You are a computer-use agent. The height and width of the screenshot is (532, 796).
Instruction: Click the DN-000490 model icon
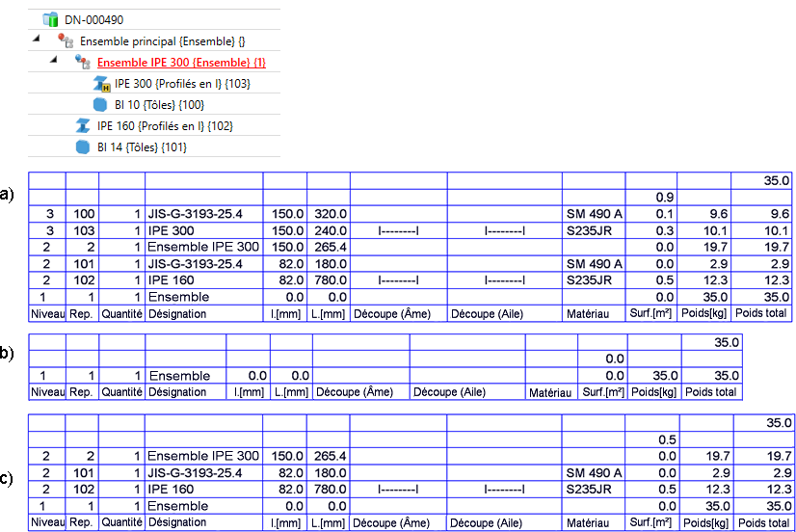(50, 20)
